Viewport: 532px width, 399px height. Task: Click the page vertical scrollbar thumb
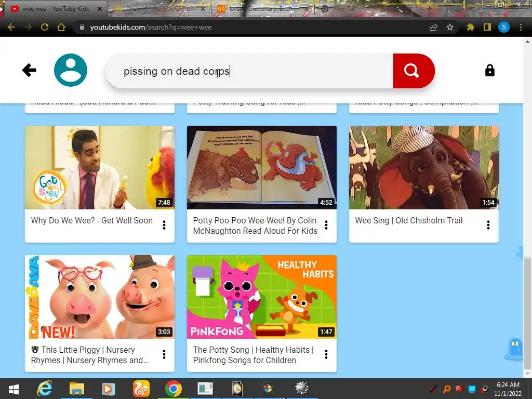[x=528, y=313]
